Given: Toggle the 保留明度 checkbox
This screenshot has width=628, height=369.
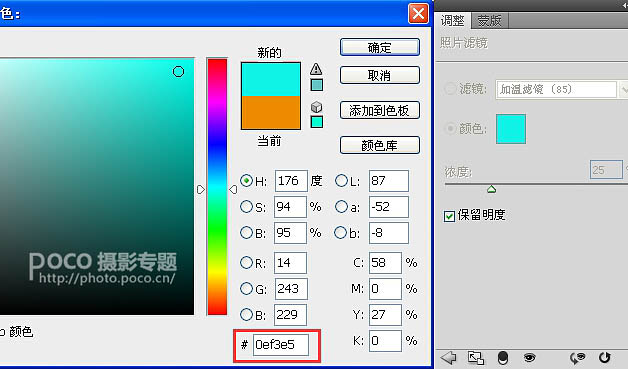Looking at the screenshot, I should pyautogui.click(x=449, y=216).
